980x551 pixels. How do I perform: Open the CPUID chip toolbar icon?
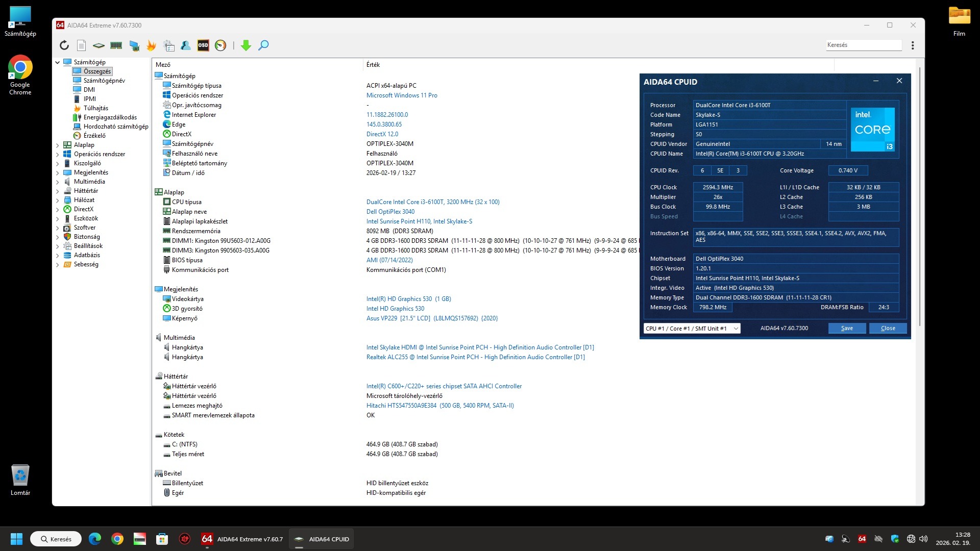click(99, 45)
